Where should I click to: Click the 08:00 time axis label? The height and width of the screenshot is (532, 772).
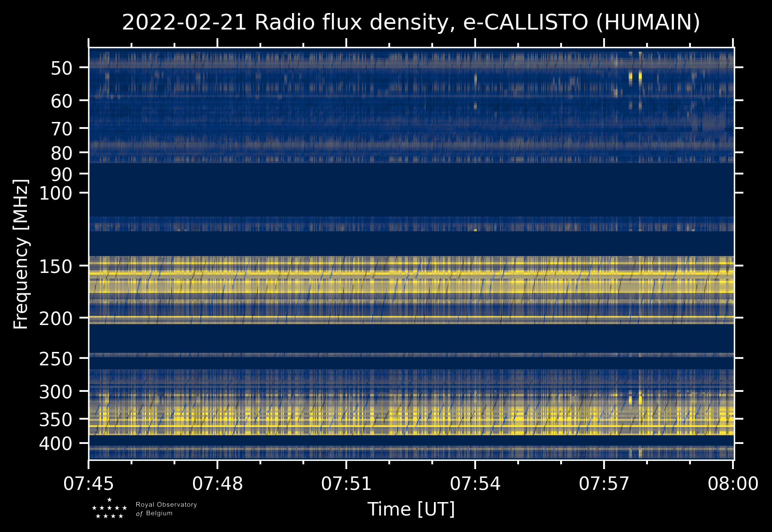tap(733, 483)
